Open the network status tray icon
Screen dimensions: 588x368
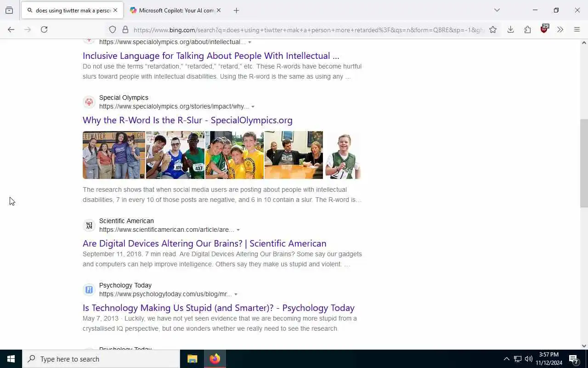pyautogui.click(x=518, y=359)
